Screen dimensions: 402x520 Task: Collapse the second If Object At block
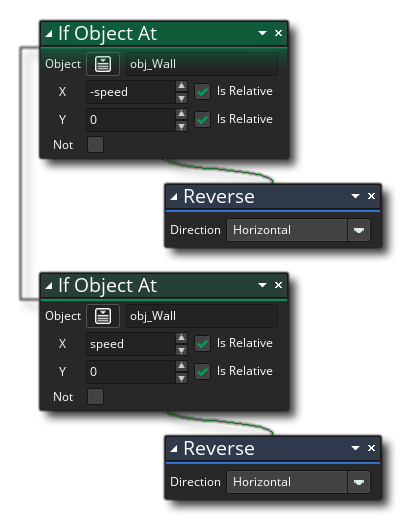point(49,285)
